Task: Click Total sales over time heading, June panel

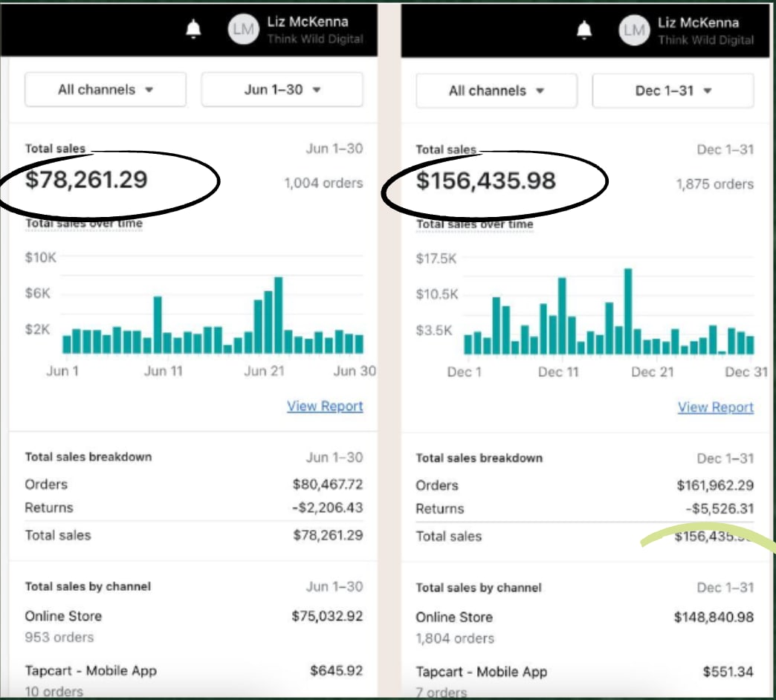Action: click(x=84, y=223)
